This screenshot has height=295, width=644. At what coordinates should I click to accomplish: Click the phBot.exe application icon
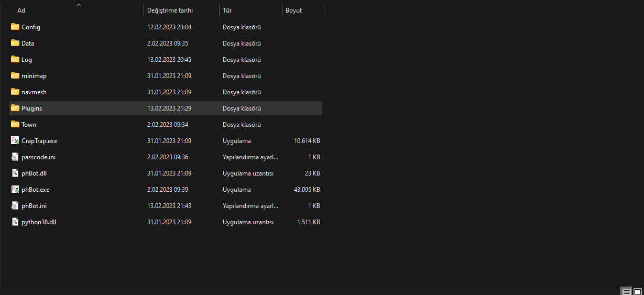point(15,189)
